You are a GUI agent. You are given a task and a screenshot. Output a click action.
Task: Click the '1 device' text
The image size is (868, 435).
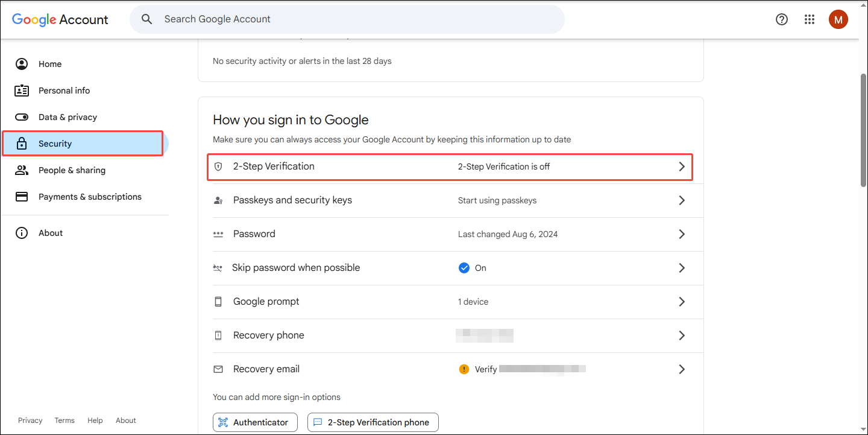click(x=473, y=302)
